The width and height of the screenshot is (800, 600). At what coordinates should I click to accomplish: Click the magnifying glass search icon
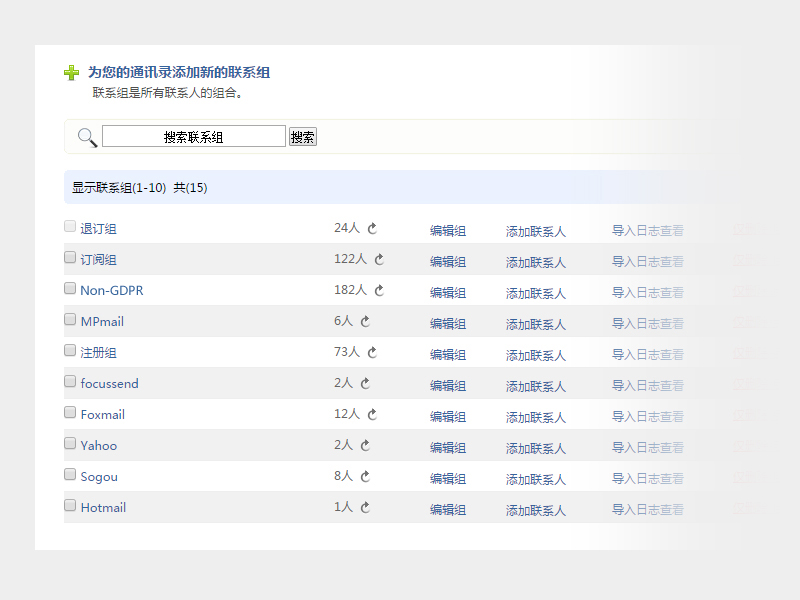tap(87, 137)
